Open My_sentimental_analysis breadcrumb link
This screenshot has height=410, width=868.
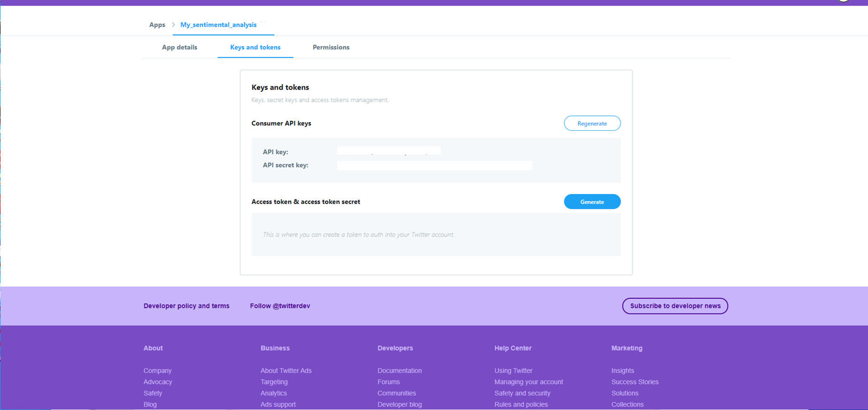pos(218,25)
